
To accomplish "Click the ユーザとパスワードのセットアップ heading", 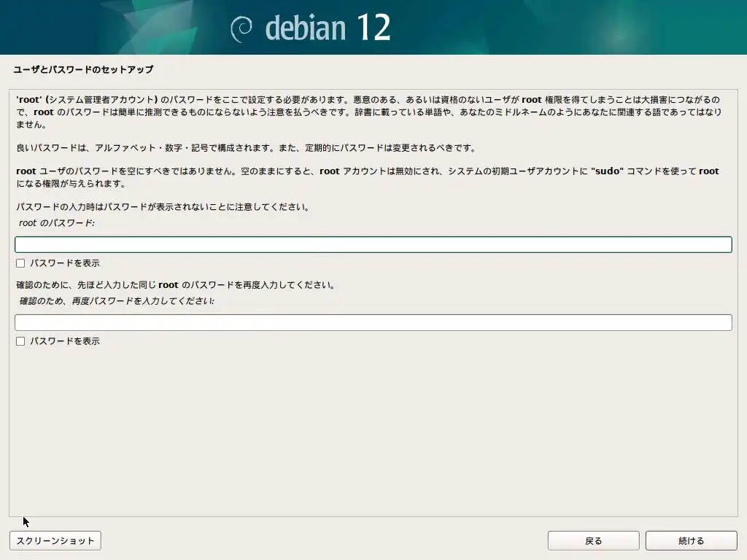I will pyautogui.click(x=83, y=69).
